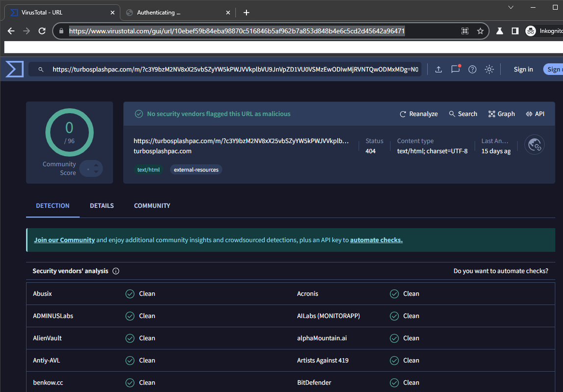Click the VirusTotal URL search input field
This screenshot has width=563, height=392.
tap(235, 69)
